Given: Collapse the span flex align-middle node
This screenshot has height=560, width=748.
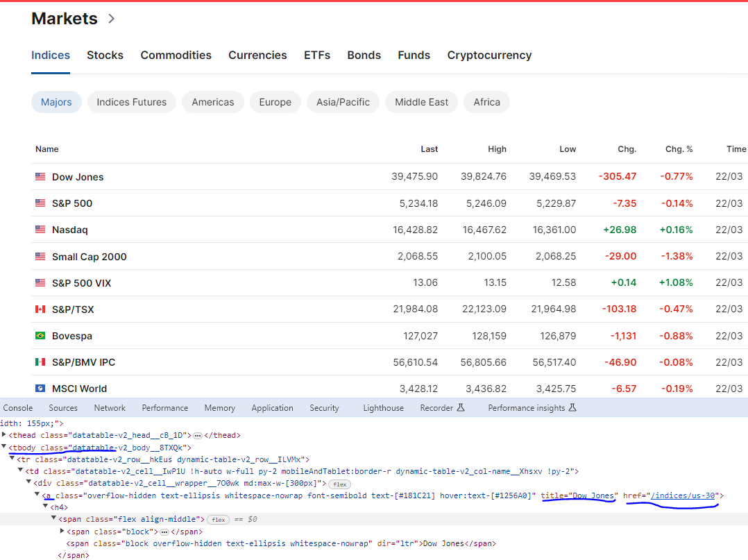Looking at the screenshot, I should [54, 518].
